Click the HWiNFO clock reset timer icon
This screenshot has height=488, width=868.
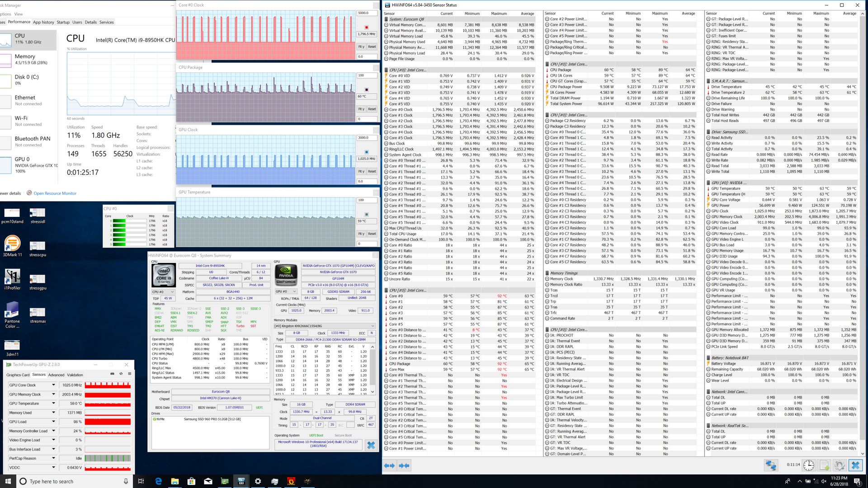pyautogui.click(x=809, y=465)
